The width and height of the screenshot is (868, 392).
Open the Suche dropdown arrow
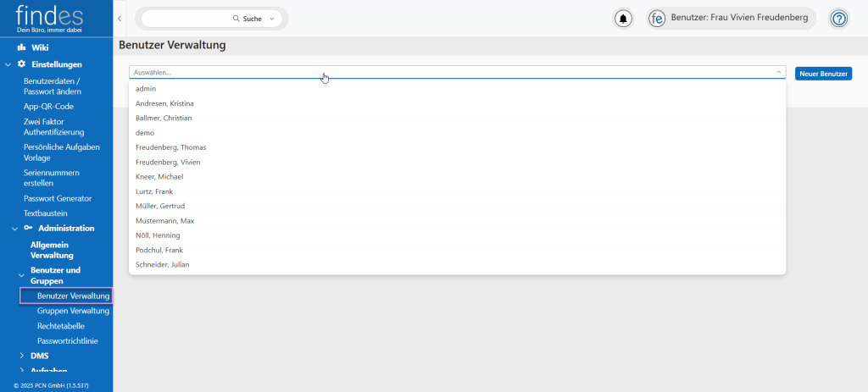271,19
